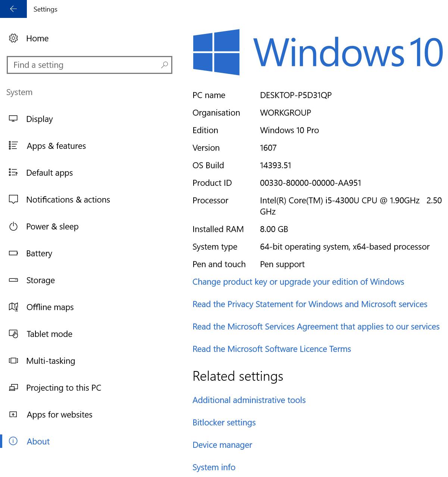Open Device manager link
Image resolution: width=448 pixels, height=477 pixels.
point(222,445)
